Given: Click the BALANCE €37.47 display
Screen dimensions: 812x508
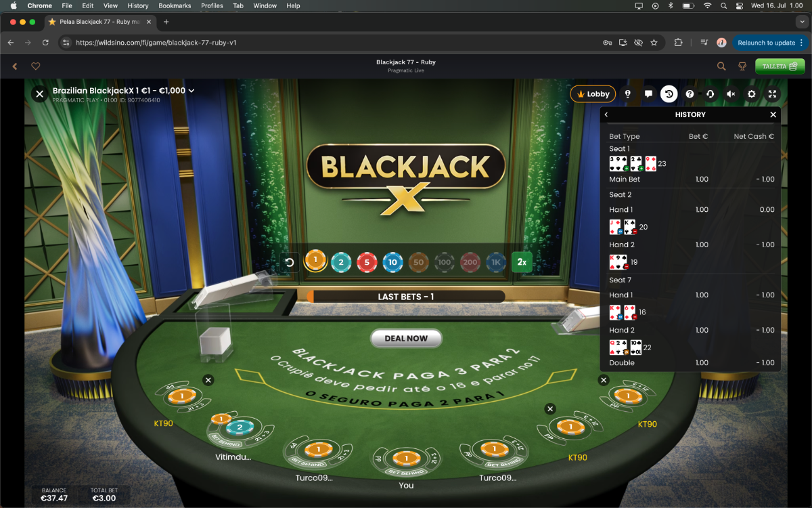Looking at the screenshot, I should coord(54,494).
